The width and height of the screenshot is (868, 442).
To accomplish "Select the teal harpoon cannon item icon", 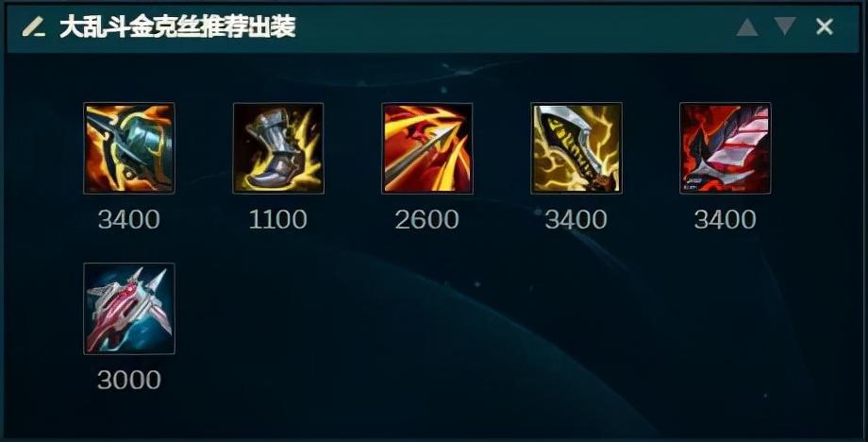I will (x=129, y=148).
